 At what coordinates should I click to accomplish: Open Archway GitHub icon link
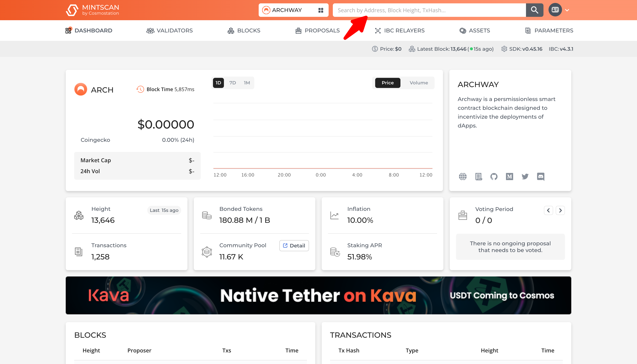click(x=494, y=177)
